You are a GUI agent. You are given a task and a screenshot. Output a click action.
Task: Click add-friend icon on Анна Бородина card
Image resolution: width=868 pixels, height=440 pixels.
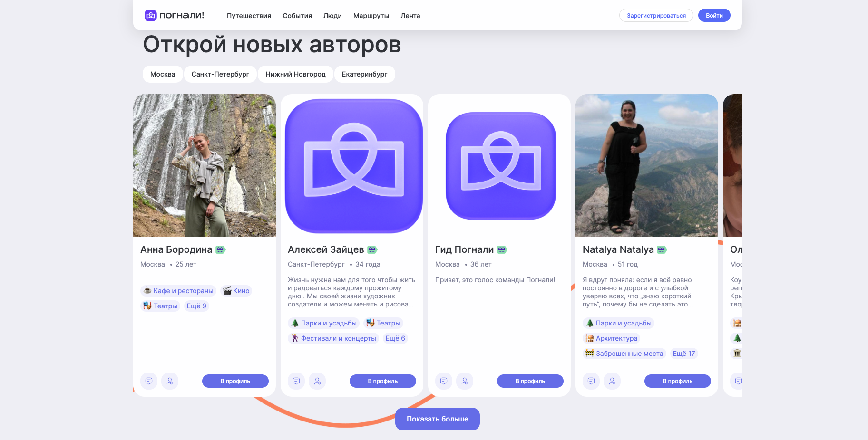click(x=170, y=381)
